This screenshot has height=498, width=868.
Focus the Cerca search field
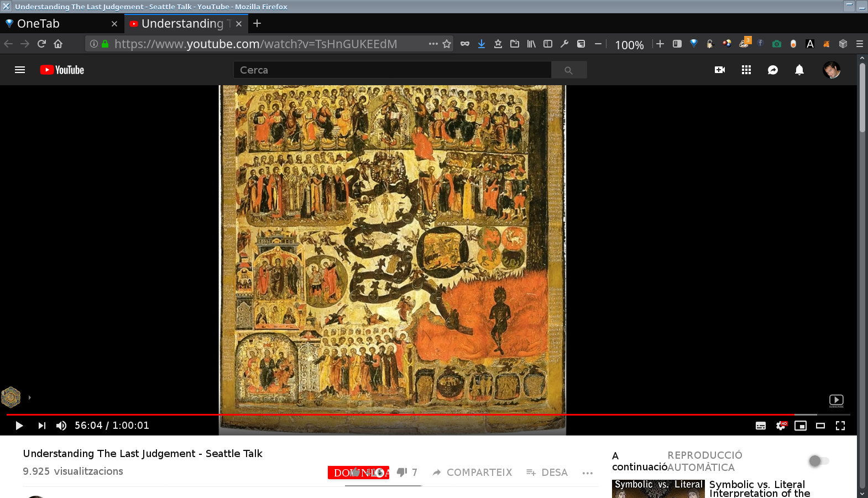point(392,70)
